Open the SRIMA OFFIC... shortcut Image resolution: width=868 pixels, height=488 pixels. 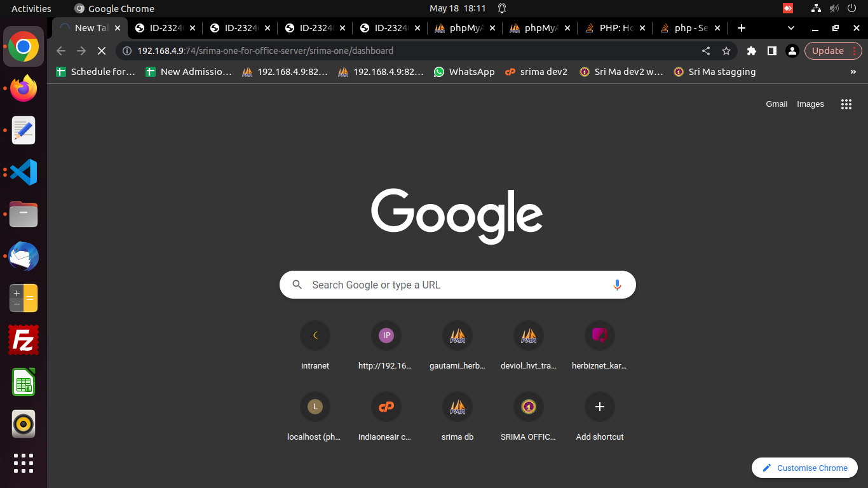pos(529,416)
